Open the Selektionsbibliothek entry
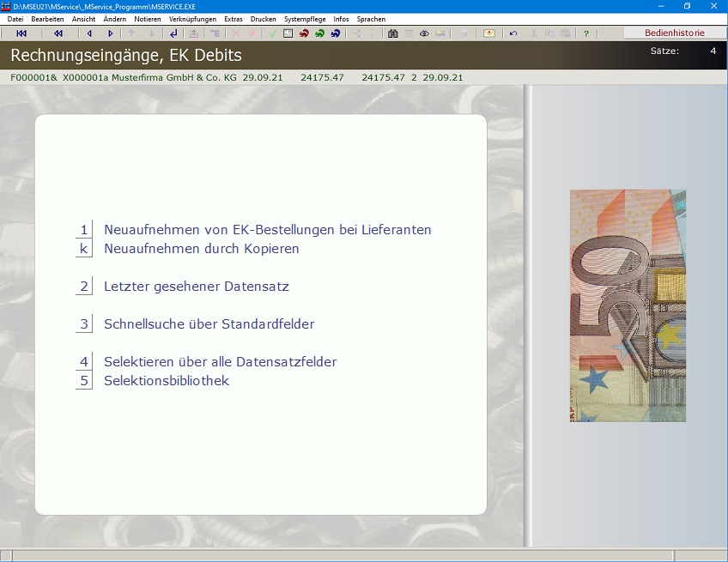 pos(167,381)
